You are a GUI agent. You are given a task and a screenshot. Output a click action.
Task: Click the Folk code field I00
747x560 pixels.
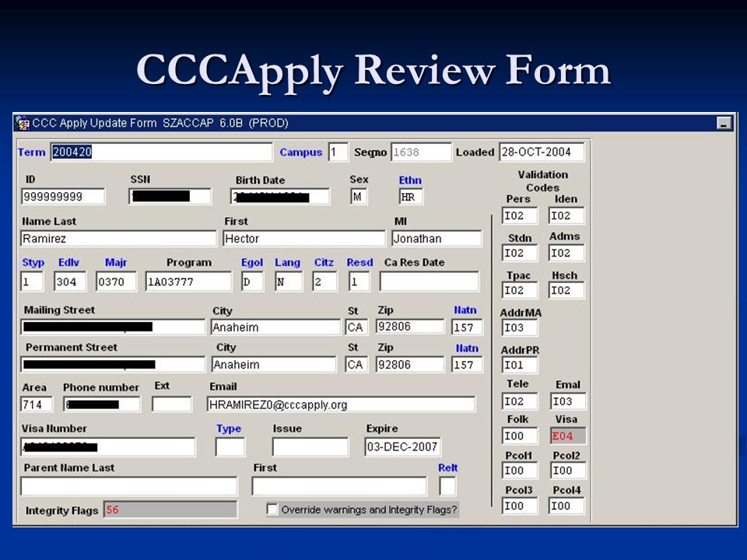(520, 436)
